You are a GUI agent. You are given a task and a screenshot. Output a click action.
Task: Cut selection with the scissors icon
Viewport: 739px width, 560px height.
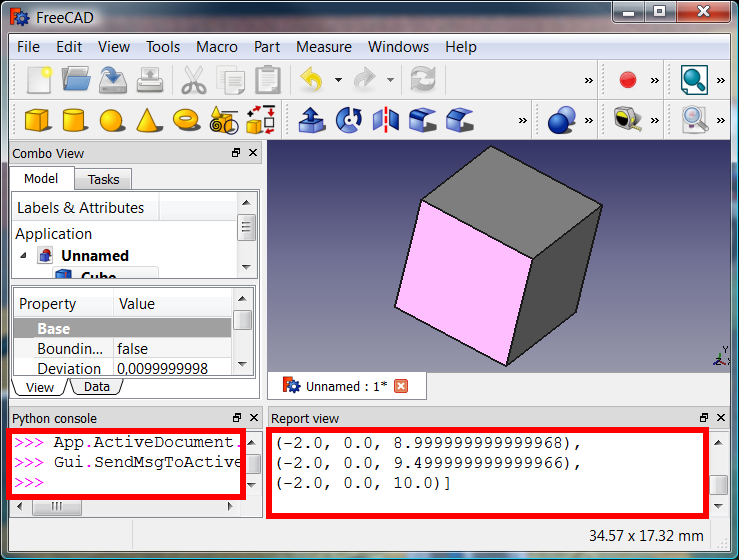coord(194,80)
